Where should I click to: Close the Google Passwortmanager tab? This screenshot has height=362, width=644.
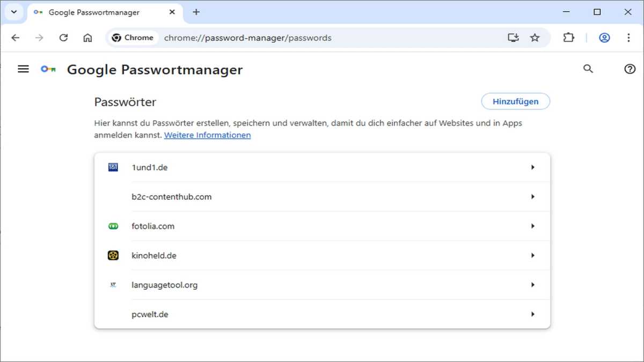tap(171, 12)
